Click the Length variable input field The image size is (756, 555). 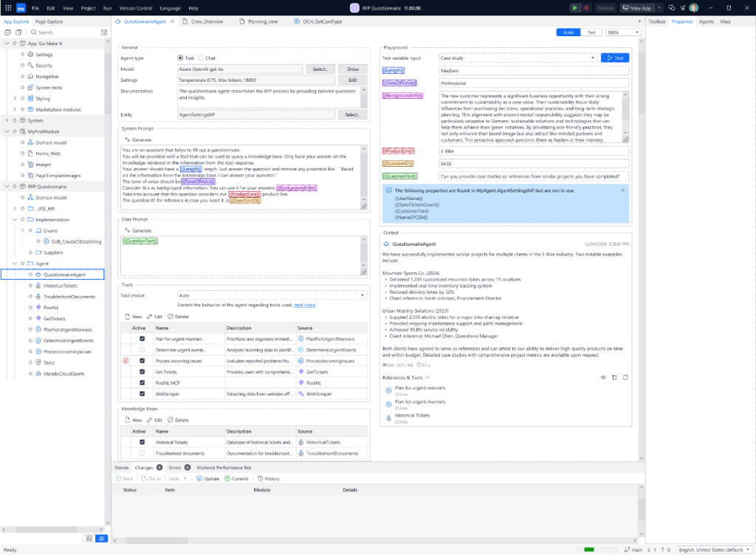532,71
